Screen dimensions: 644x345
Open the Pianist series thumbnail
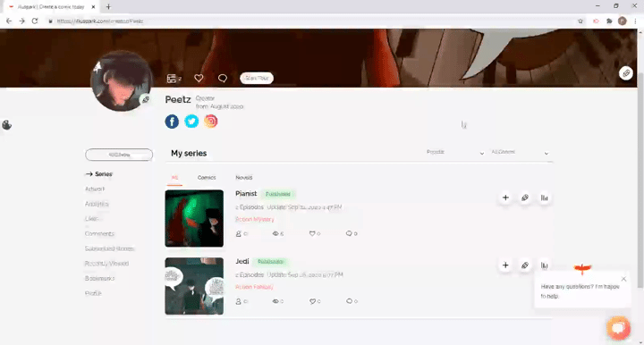click(194, 218)
